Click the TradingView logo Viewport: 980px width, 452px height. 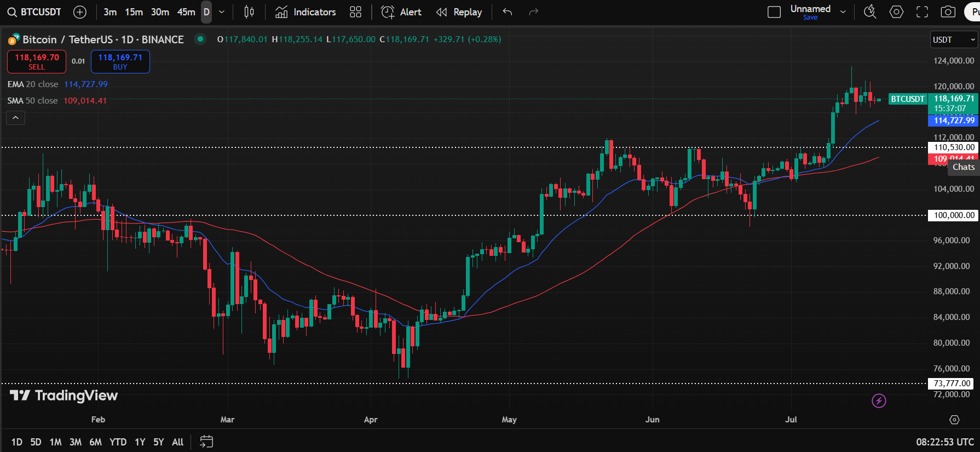click(64, 396)
